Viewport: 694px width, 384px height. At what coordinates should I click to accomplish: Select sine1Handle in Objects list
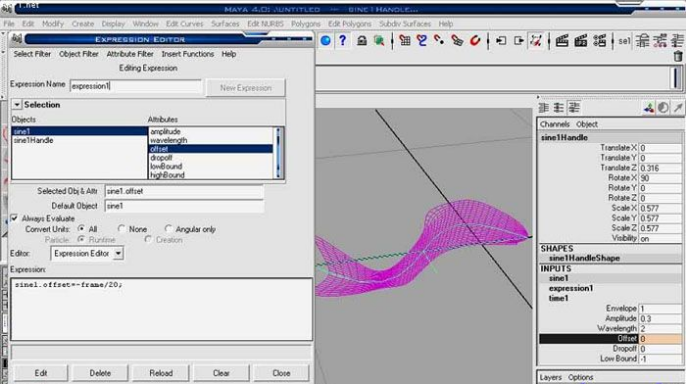coord(34,140)
